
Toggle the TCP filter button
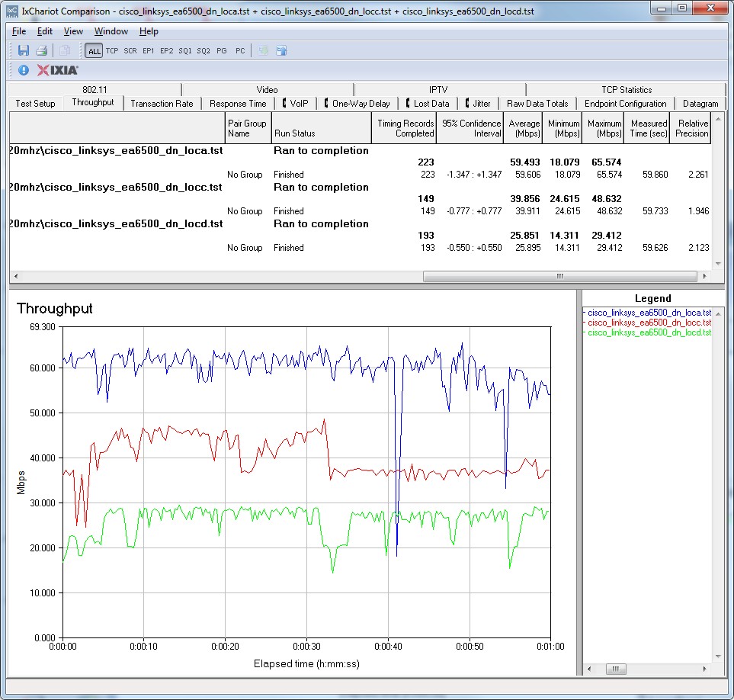(x=112, y=51)
